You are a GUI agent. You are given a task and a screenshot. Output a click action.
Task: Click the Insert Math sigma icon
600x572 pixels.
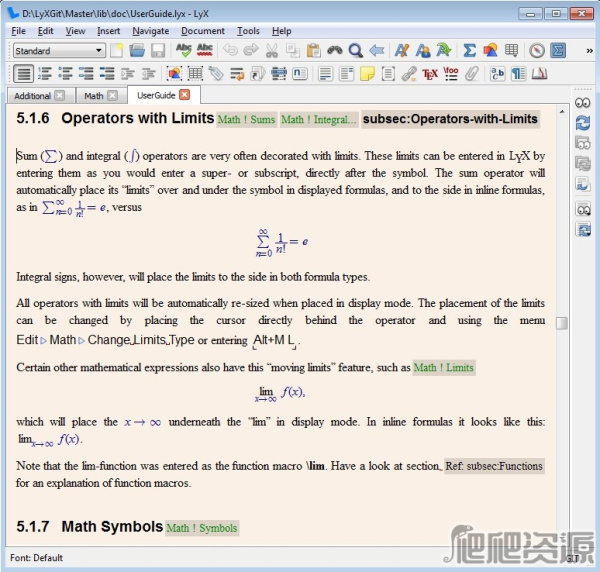point(469,50)
